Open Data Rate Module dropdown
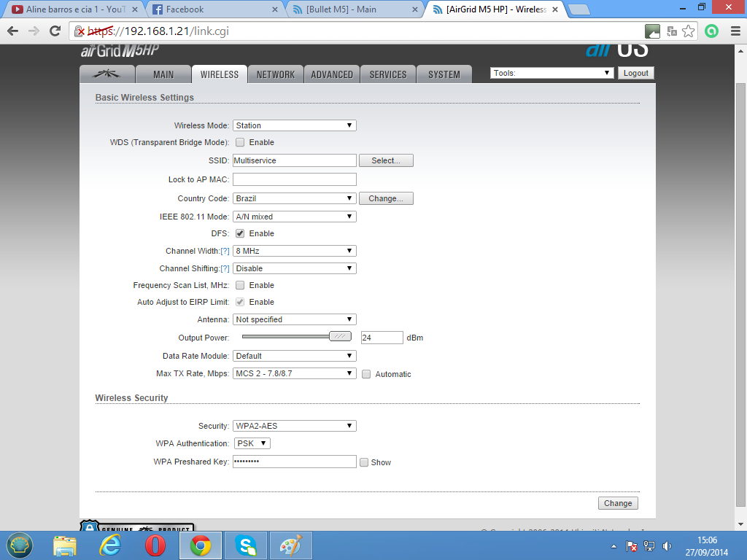Image resolution: width=747 pixels, height=560 pixels. [295, 356]
